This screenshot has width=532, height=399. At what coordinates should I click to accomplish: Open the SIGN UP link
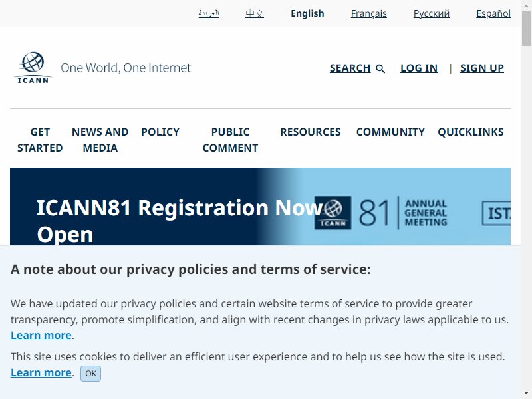(481, 68)
